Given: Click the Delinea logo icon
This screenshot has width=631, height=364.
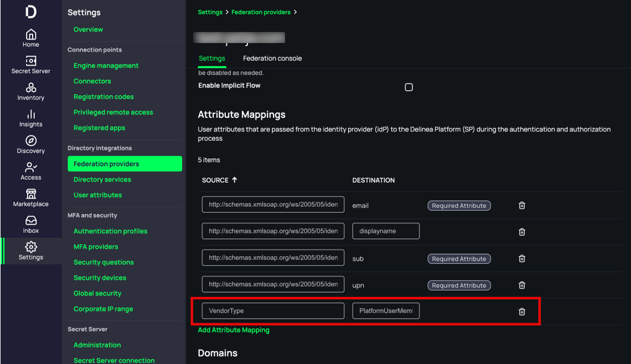Looking at the screenshot, I should pos(31,12).
